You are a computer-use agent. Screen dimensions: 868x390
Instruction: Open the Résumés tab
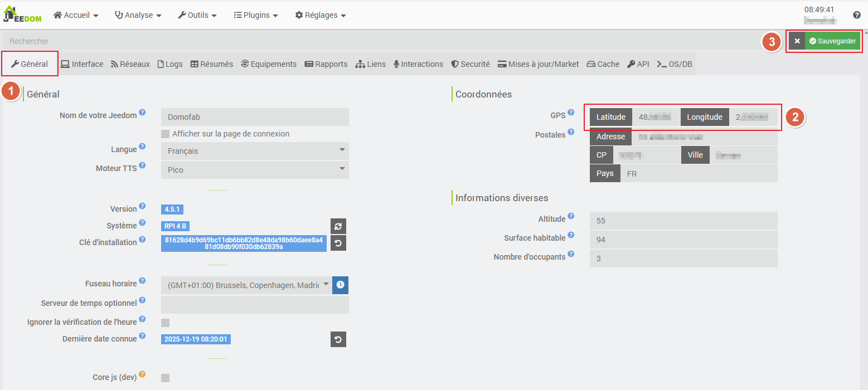pos(212,64)
